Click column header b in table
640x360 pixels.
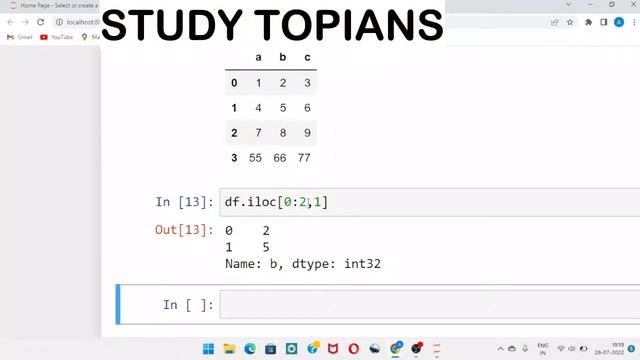coord(282,58)
